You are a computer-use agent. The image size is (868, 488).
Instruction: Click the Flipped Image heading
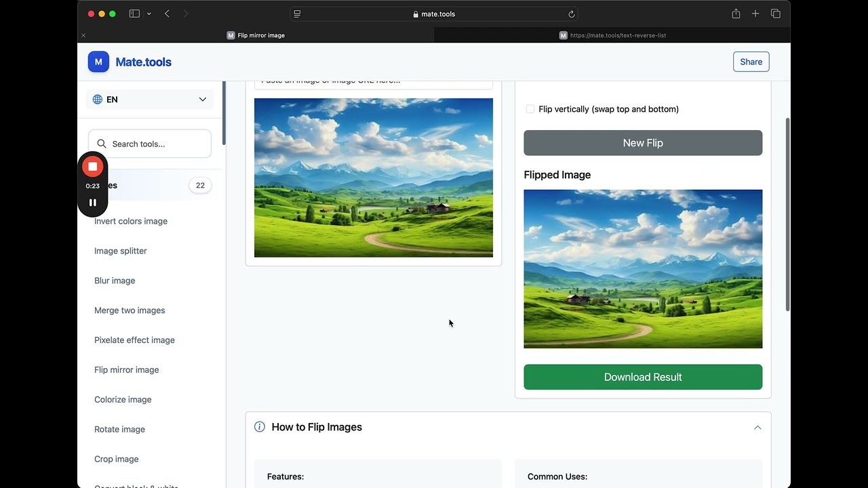click(x=557, y=175)
